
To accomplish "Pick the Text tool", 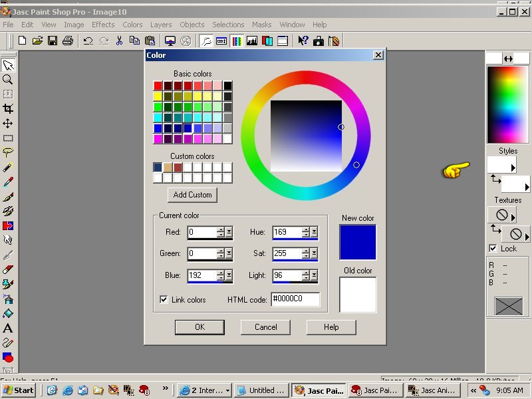I will 8,329.
